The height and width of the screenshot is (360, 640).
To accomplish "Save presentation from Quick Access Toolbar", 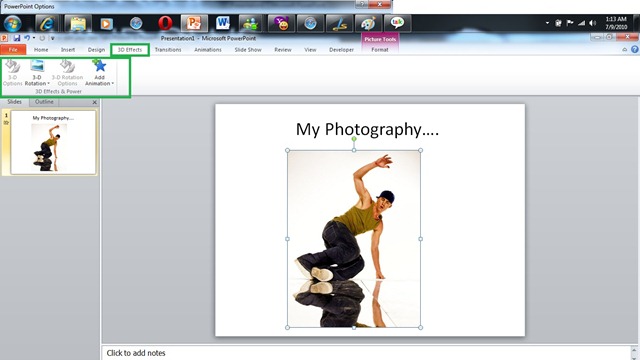I will click(17, 38).
